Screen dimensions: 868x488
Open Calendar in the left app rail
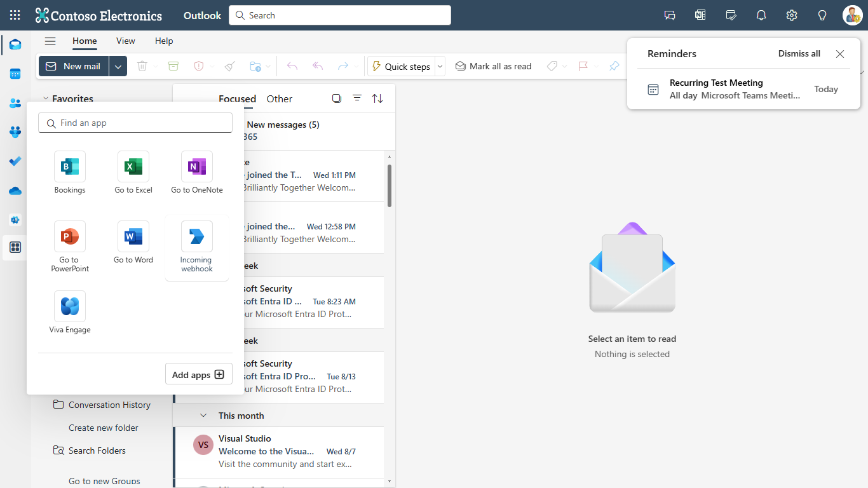pos(15,74)
